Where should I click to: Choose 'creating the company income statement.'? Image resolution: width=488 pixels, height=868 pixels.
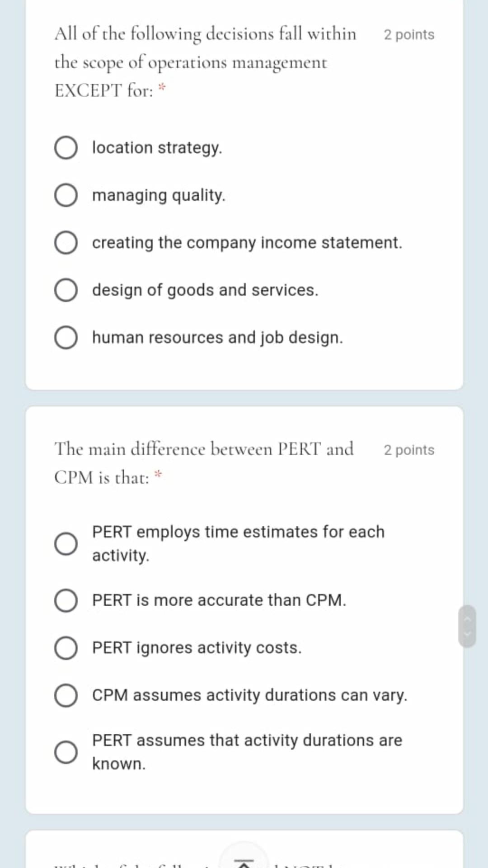click(66, 243)
